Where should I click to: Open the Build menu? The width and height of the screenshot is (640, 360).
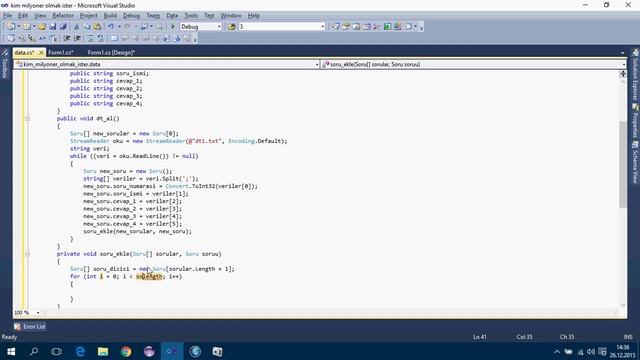coord(110,16)
